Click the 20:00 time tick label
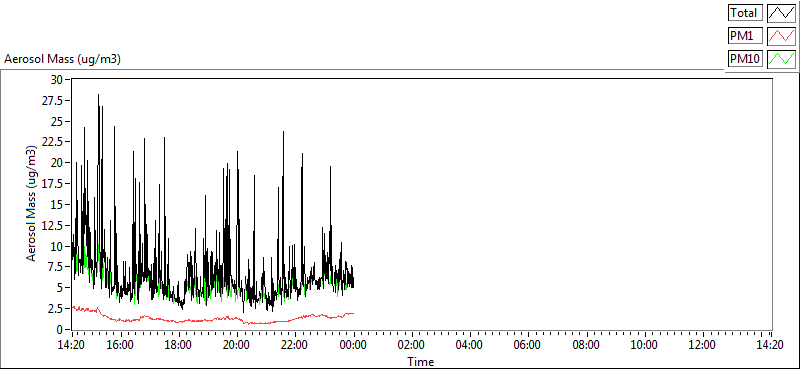The height and width of the screenshot is (369, 800). [x=237, y=345]
